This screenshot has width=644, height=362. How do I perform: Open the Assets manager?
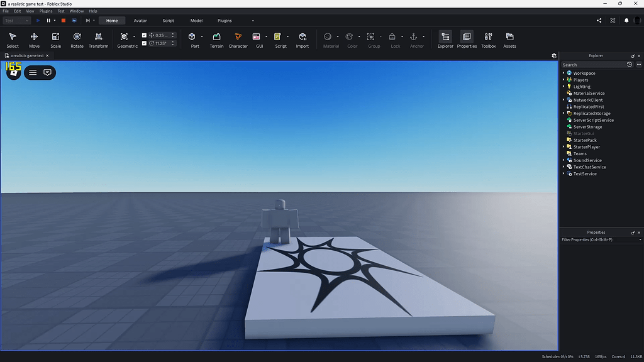509,40
